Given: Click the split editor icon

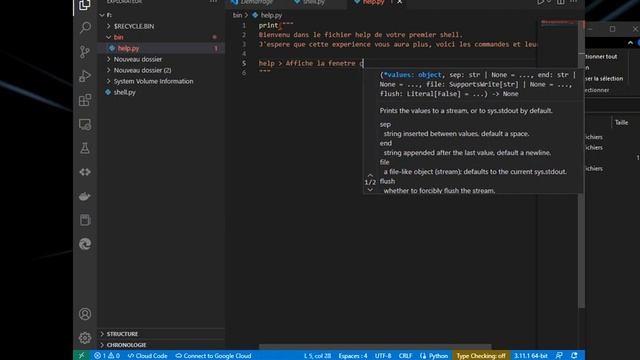Looking at the screenshot, I should 561,2.
